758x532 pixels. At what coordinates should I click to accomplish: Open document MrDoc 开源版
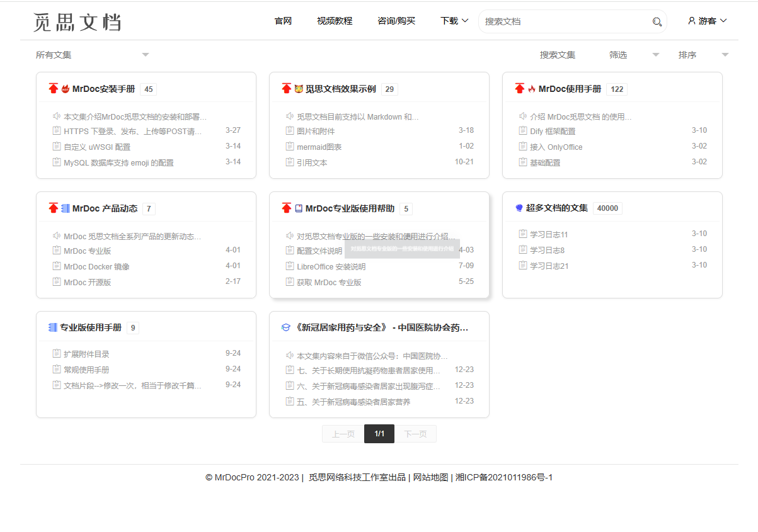tap(87, 282)
